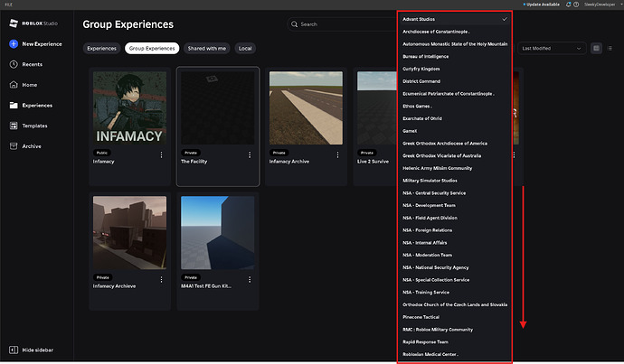This screenshot has width=624, height=364.
Task: Open the M4A1 Test FE Gun Kit thumbnail
Action: [218, 232]
